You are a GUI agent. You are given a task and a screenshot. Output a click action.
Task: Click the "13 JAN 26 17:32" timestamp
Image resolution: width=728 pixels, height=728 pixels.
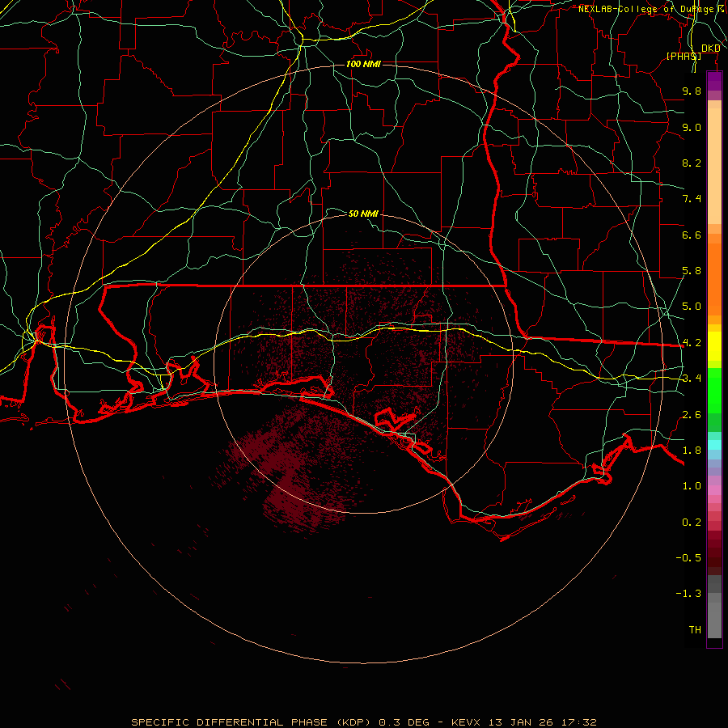(x=542, y=722)
